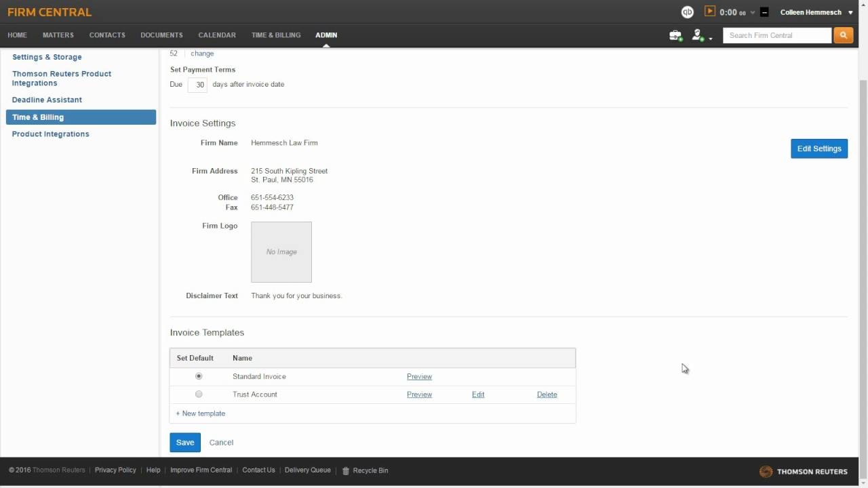
Task: Click the Edit Settings button
Action: 819,148
